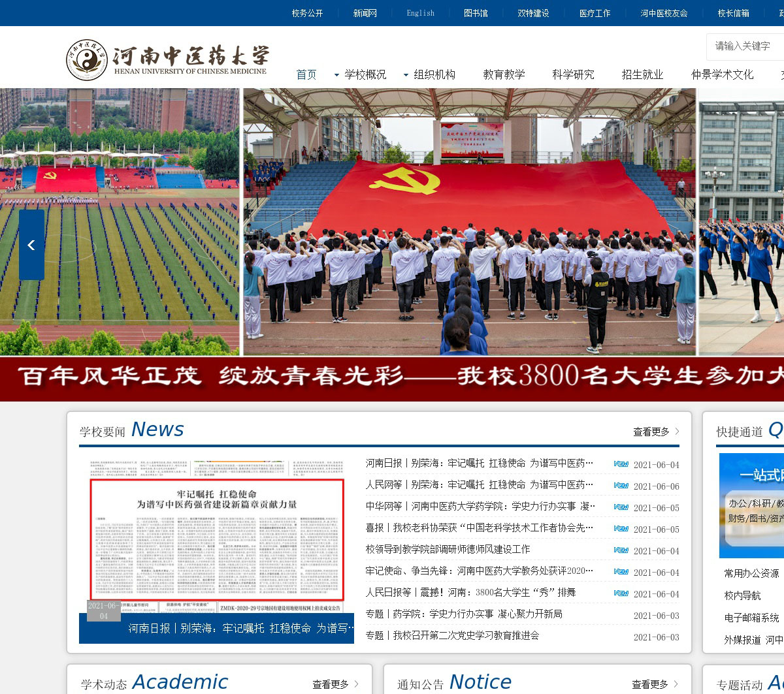Open news 校领导到教学院部调研师德师风建设工作

[448, 550]
